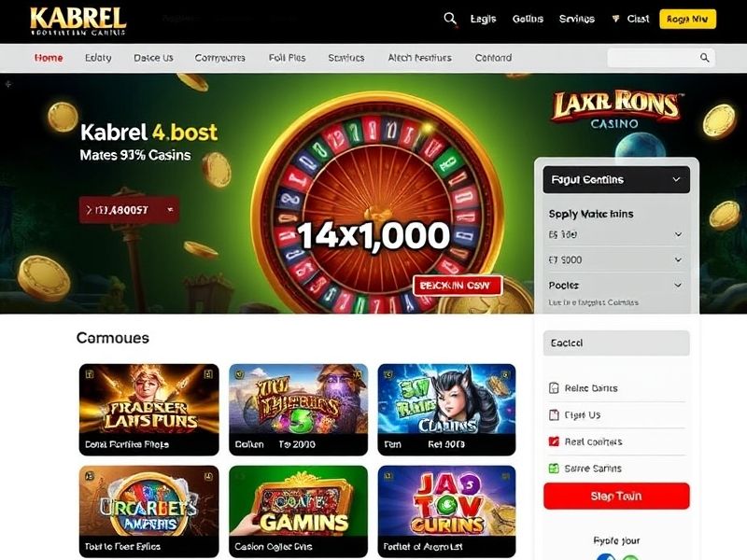Open the Comyourrs navigation menu item
Viewport: 747px width, 560px height.
(219, 58)
